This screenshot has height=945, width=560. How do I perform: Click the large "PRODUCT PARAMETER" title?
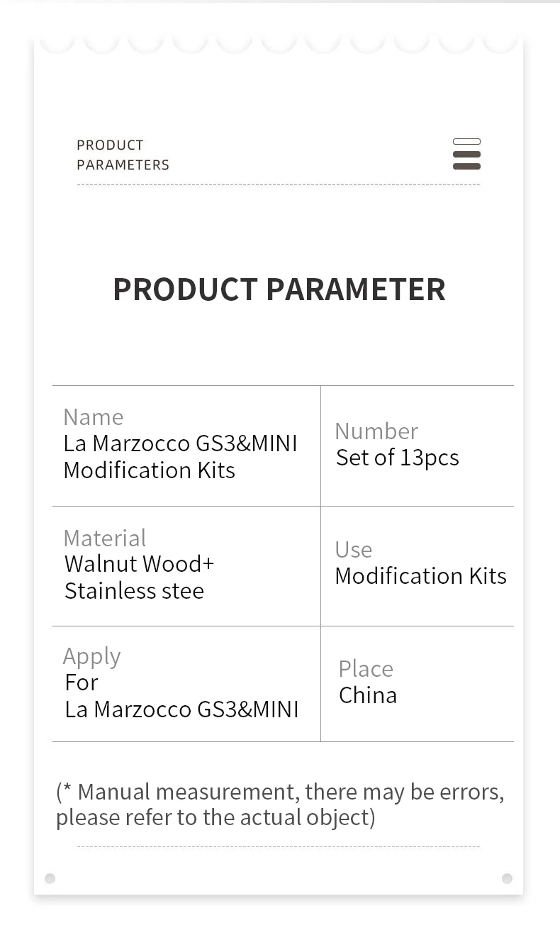coord(279,289)
